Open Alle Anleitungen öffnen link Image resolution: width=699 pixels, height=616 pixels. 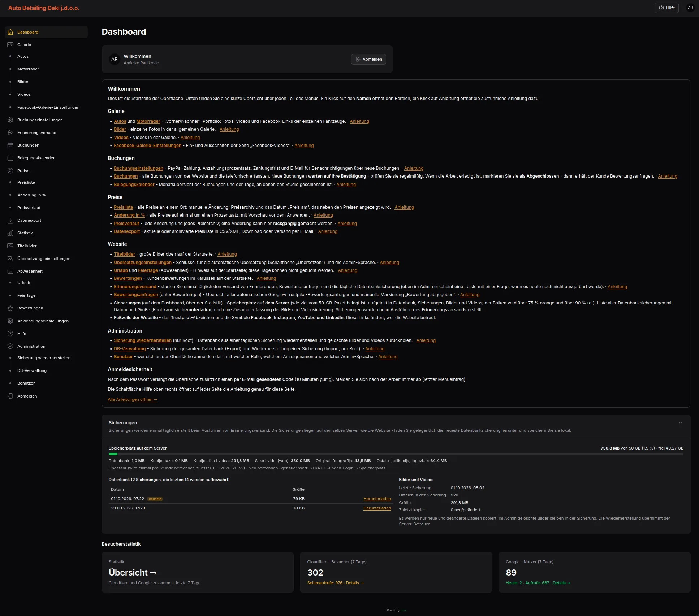click(x=132, y=399)
